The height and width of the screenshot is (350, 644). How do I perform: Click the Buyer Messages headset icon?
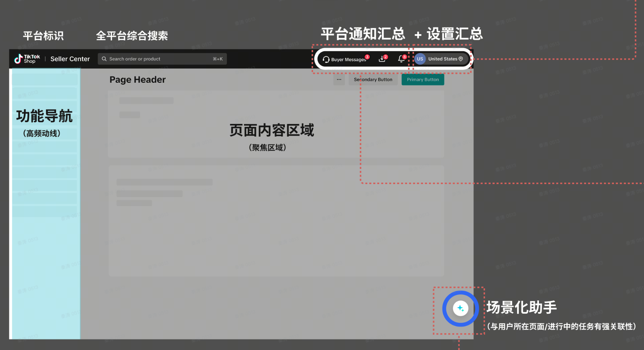[x=326, y=59]
